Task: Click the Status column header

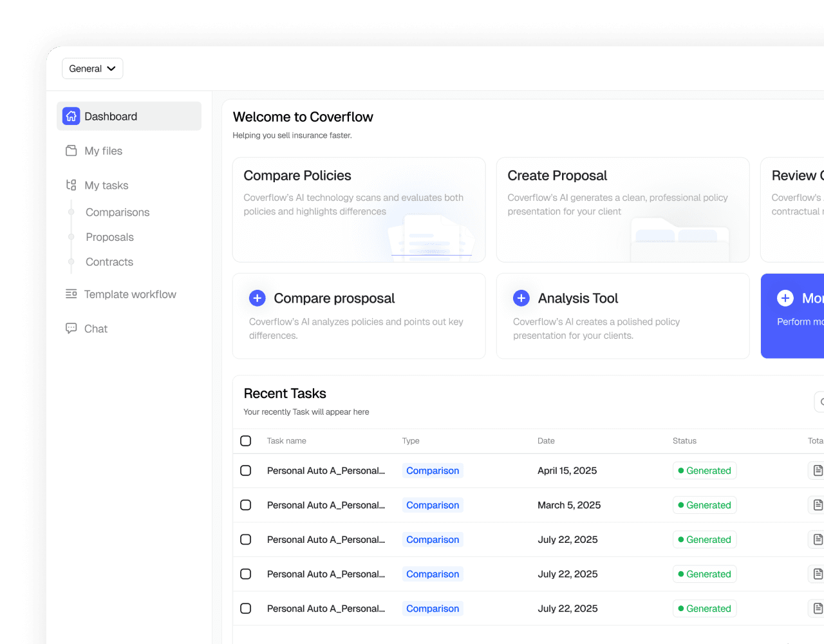Action: (684, 441)
